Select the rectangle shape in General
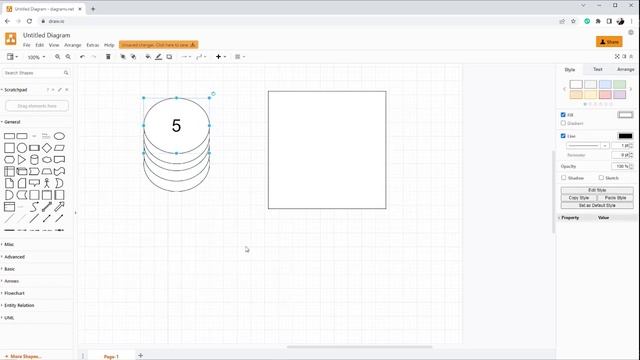 tap(9, 136)
